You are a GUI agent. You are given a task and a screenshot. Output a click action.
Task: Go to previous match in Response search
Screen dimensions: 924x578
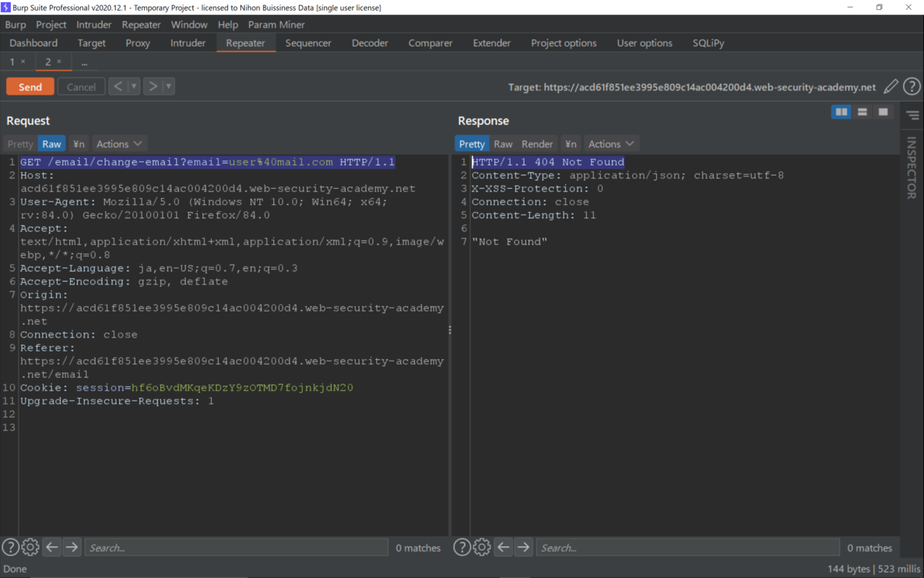(504, 547)
